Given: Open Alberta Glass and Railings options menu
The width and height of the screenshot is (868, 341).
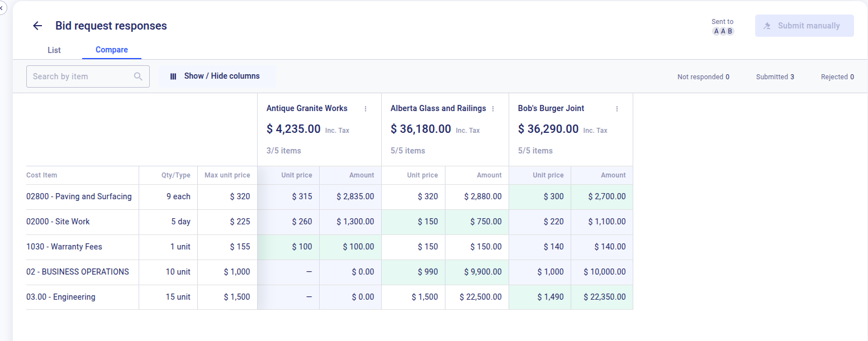Looking at the screenshot, I should tap(493, 109).
